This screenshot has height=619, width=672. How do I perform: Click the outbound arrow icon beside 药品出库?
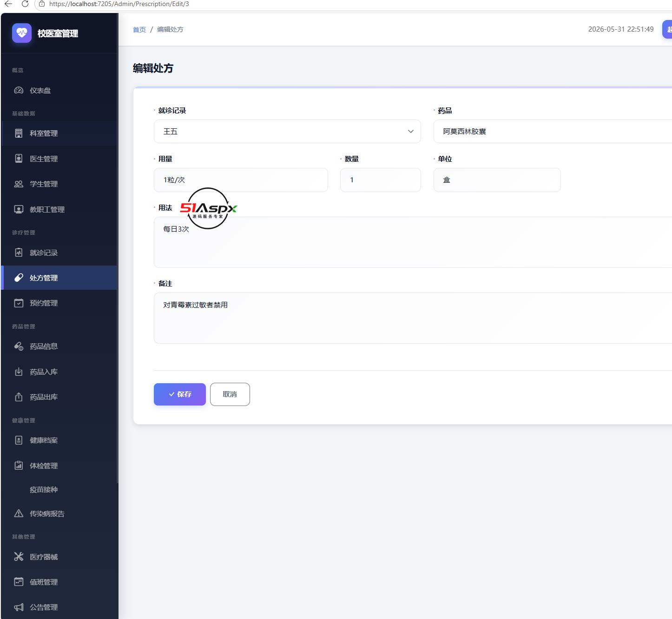(19, 397)
